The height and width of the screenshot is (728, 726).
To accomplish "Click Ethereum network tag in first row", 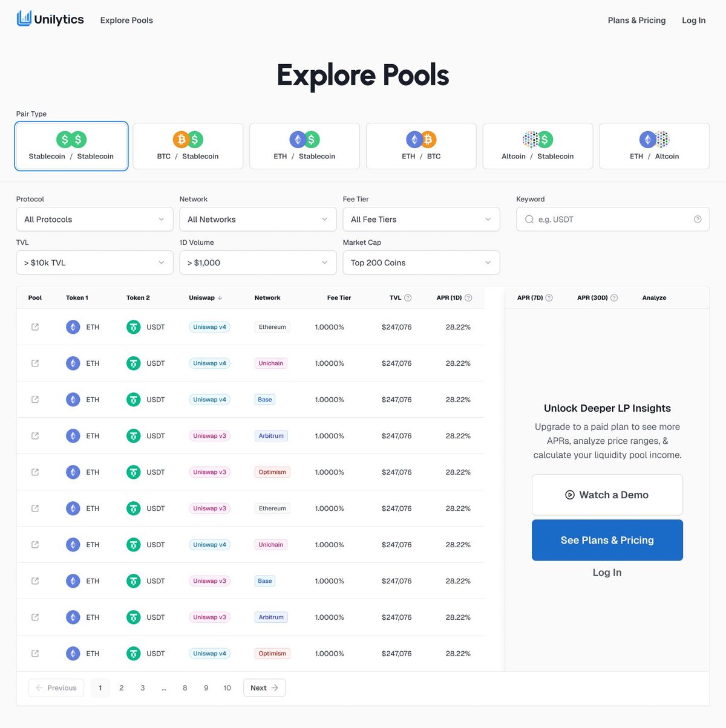I will (272, 327).
